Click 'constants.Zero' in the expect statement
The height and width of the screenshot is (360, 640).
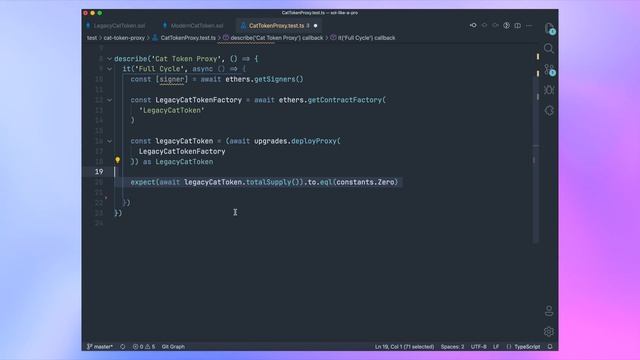tap(365, 182)
